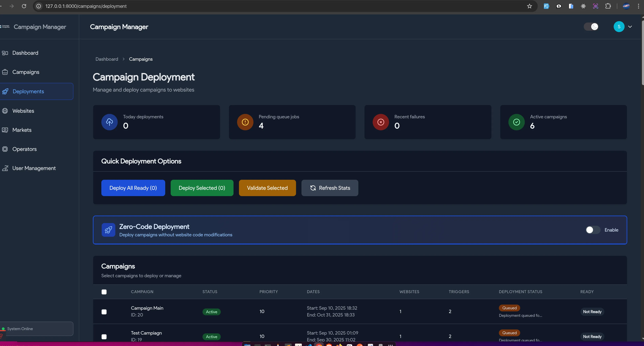Open the purple screenshot camera extension
644x346 pixels.
pyautogui.click(x=595, y=6)
